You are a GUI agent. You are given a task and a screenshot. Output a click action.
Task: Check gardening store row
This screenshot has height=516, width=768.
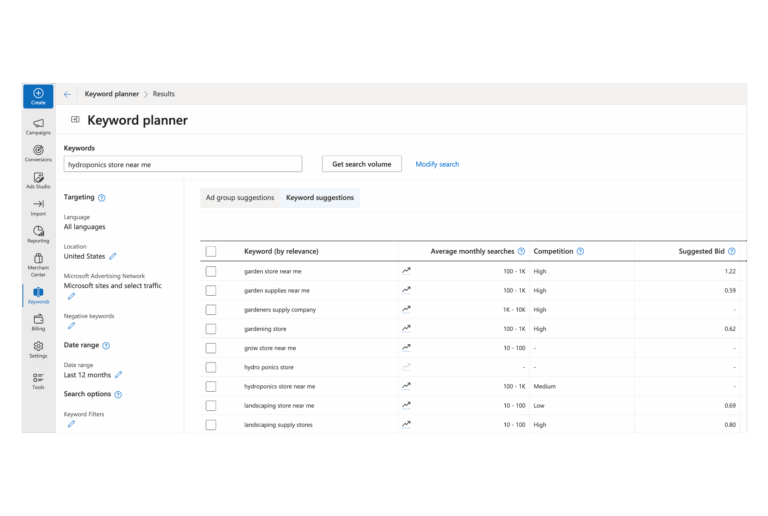coord(211,328)
